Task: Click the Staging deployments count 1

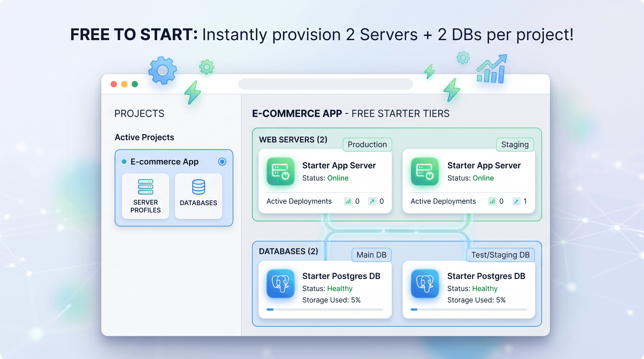Action: tap(525, 201)
